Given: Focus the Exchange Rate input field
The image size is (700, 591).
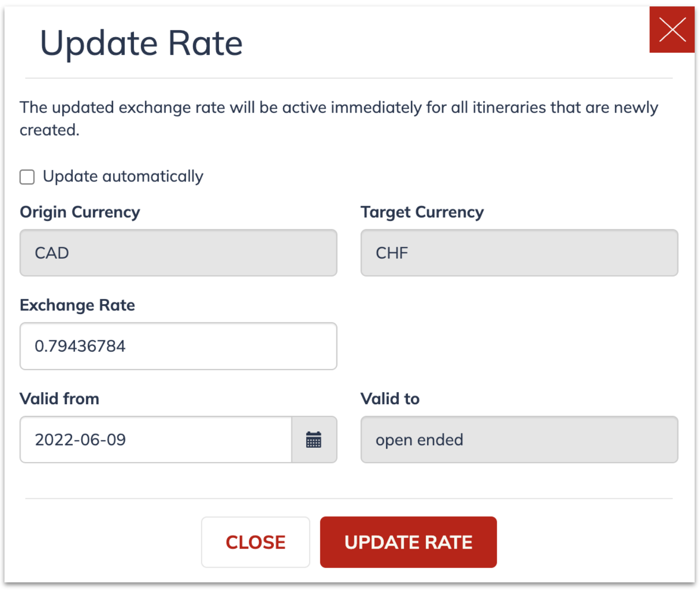Looking at the screenshot, I should 178,346.
